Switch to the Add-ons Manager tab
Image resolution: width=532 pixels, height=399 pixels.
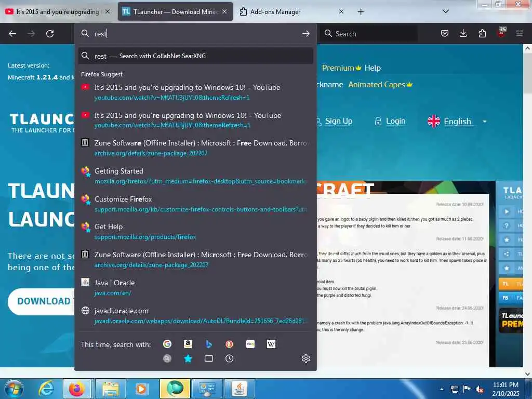pos(292,11)
